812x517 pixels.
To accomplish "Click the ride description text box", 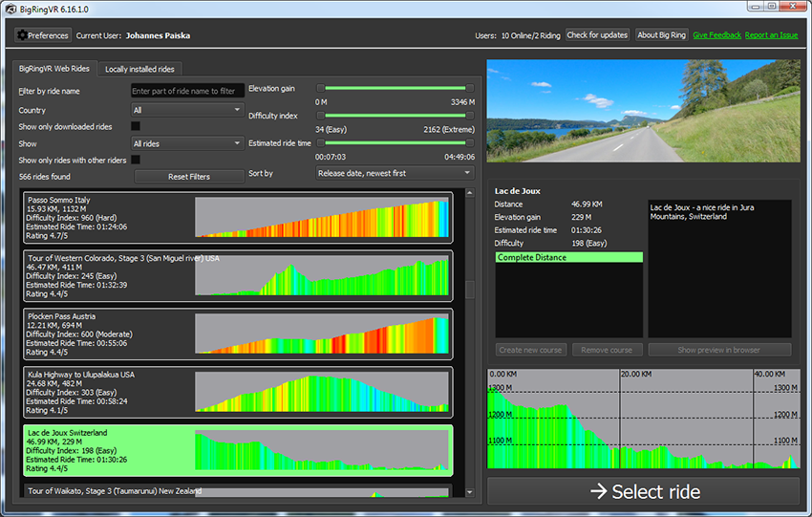I will (719, 269).
